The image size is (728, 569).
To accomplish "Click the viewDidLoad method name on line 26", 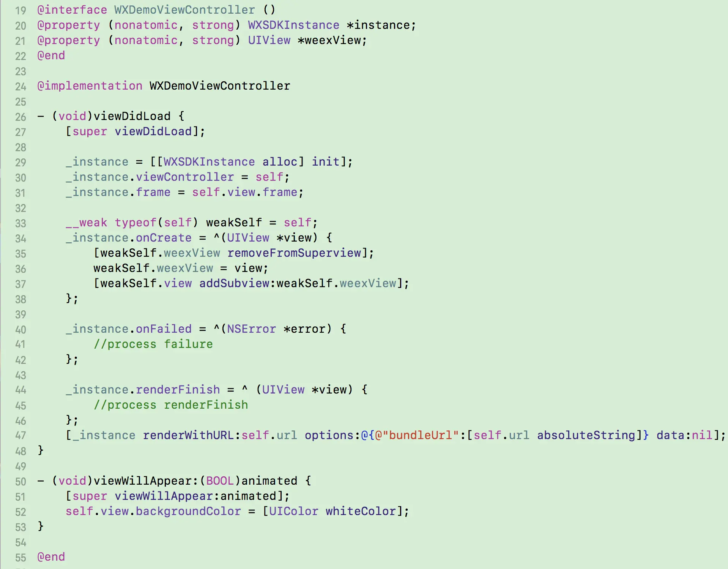I will pyautogui.click(x=132, y=116).
